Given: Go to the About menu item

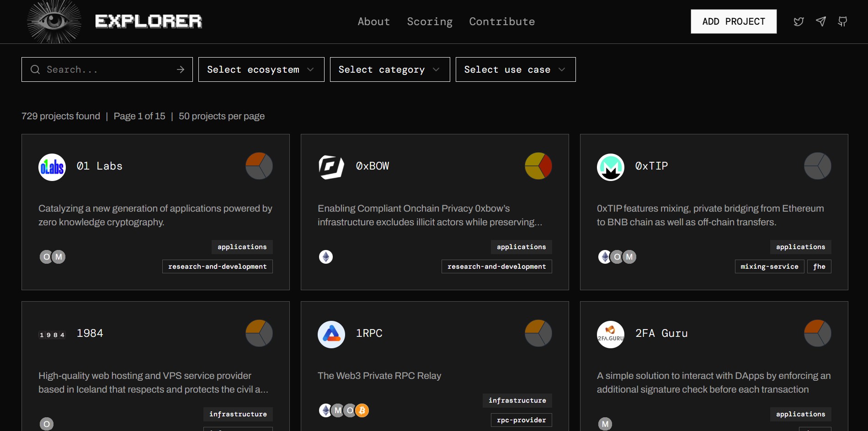Looking at the screenshot, I should [x=373, y=21].
